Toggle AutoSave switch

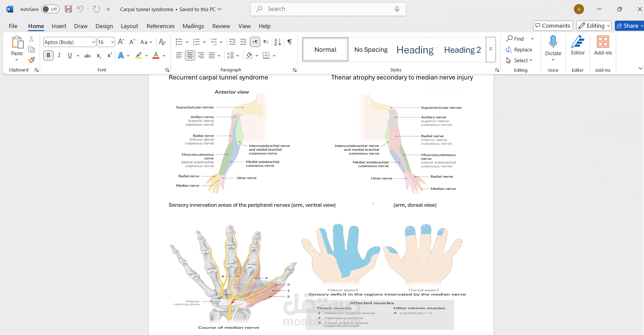coord(50,9)
